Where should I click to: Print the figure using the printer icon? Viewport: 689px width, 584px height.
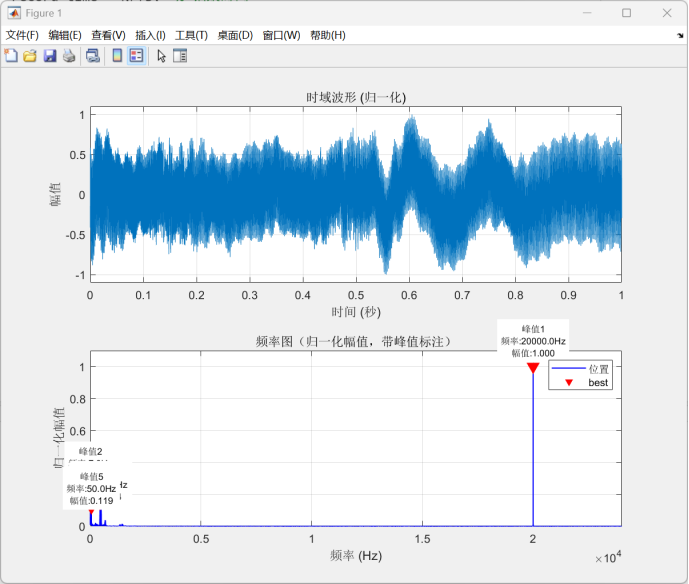point(69,56)
